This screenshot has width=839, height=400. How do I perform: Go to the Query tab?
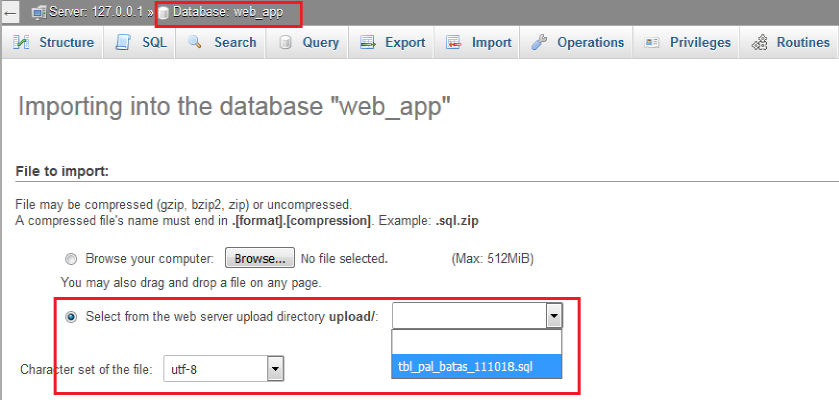pos(306,43)
